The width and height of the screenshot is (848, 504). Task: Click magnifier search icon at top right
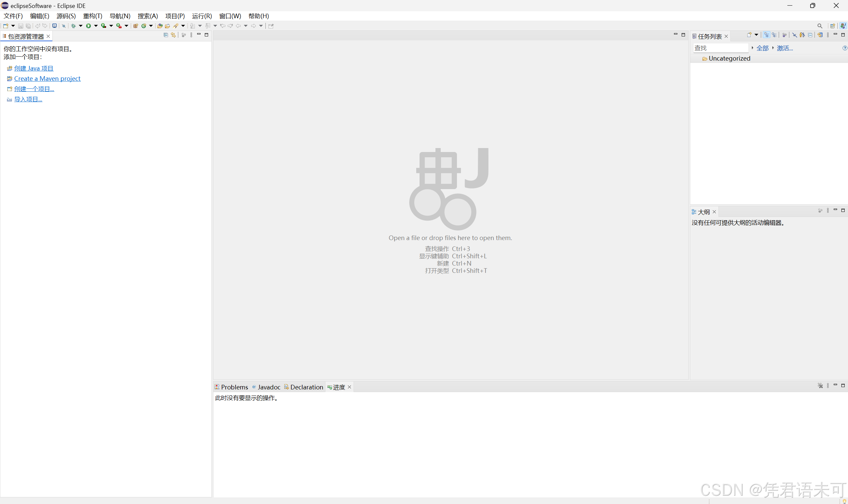pyautogui.click(x=820, y=26)
